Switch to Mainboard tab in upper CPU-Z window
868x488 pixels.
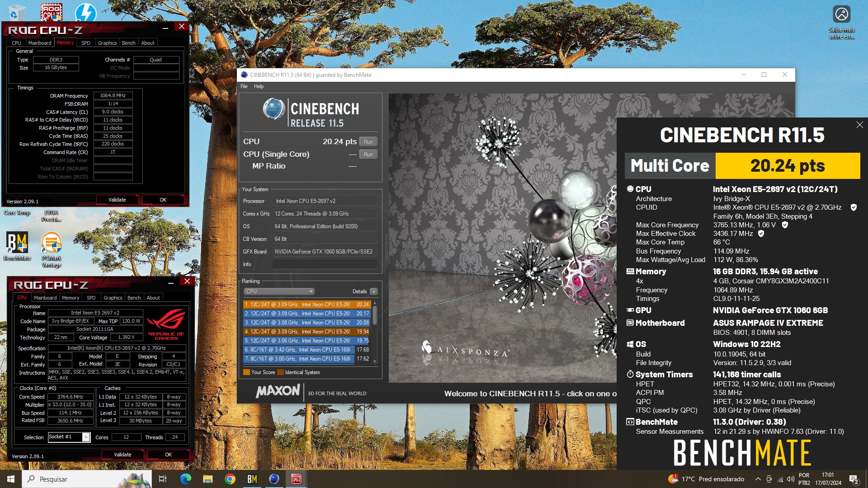pos(40,43)
